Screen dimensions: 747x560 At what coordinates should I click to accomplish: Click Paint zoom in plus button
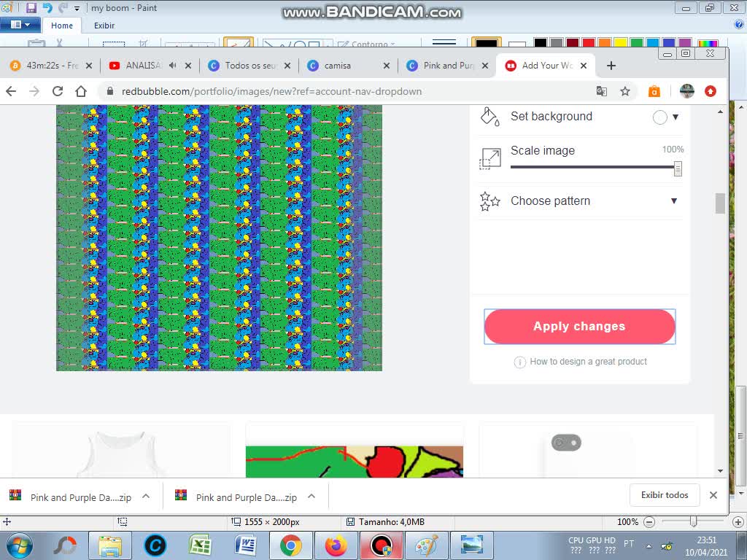coord(738,522)
